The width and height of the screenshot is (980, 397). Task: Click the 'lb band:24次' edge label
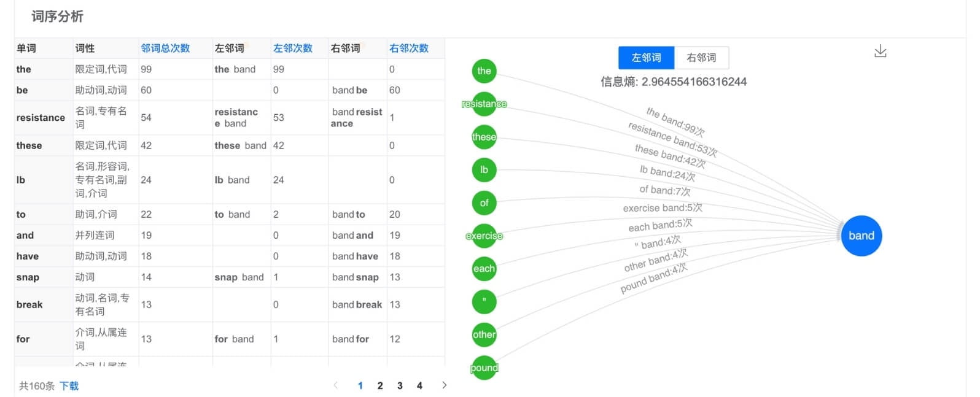coord(667,173)
